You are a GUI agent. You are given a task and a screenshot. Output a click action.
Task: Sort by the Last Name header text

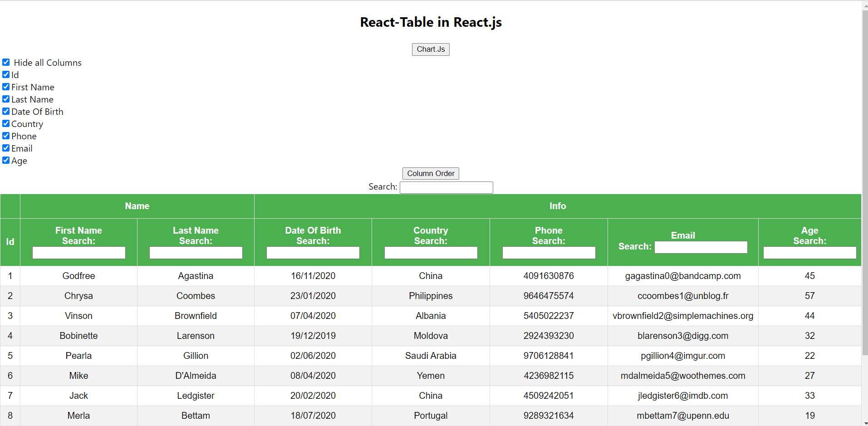coord(196,230)
